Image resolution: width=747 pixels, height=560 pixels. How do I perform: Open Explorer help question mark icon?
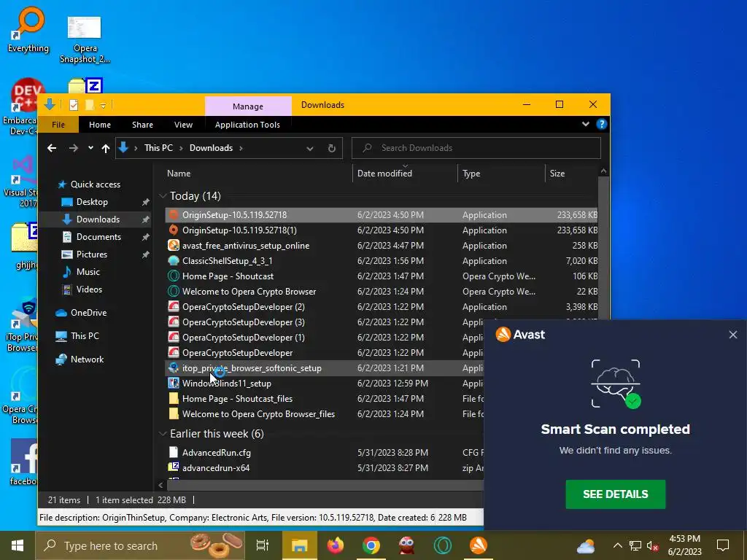[601, 124]
